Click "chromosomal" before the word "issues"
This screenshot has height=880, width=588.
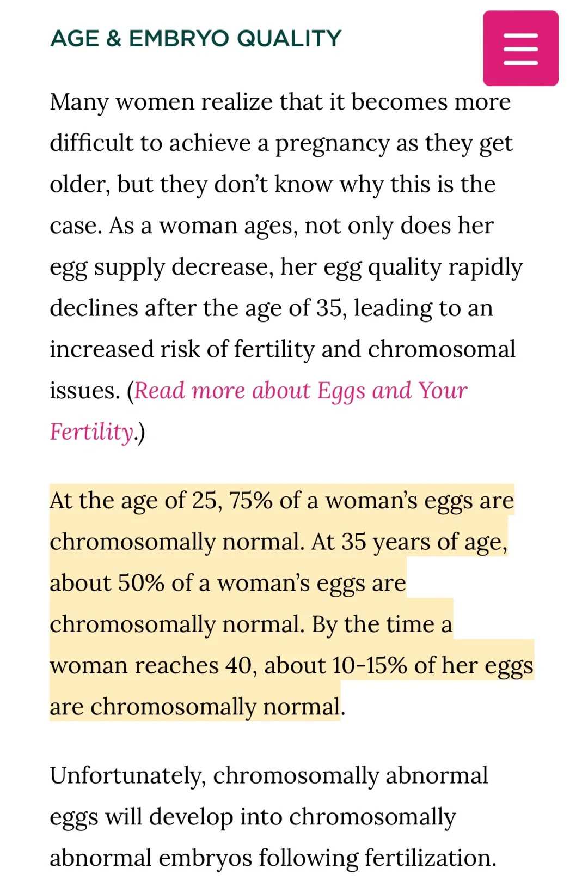[x=441, y=349]
